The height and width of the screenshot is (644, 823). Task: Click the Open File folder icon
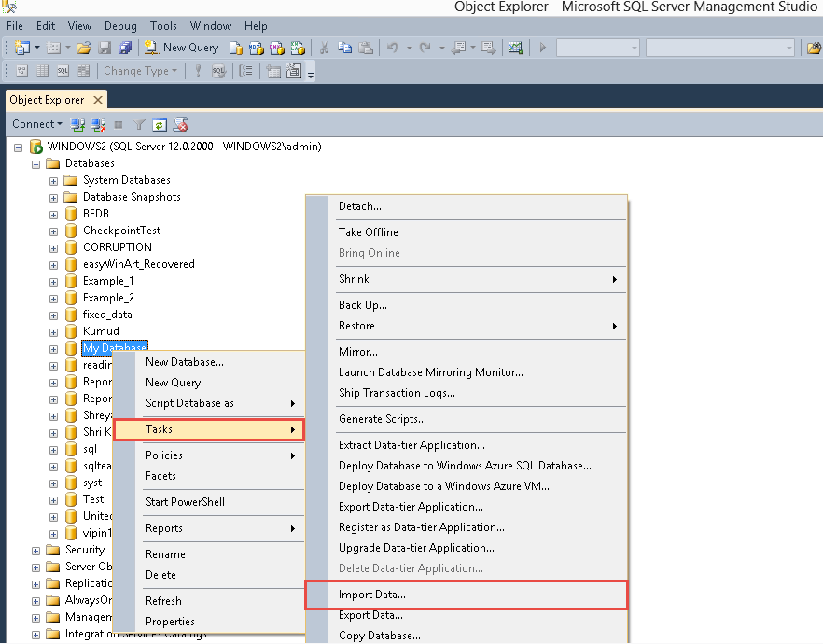pos(83,48)
